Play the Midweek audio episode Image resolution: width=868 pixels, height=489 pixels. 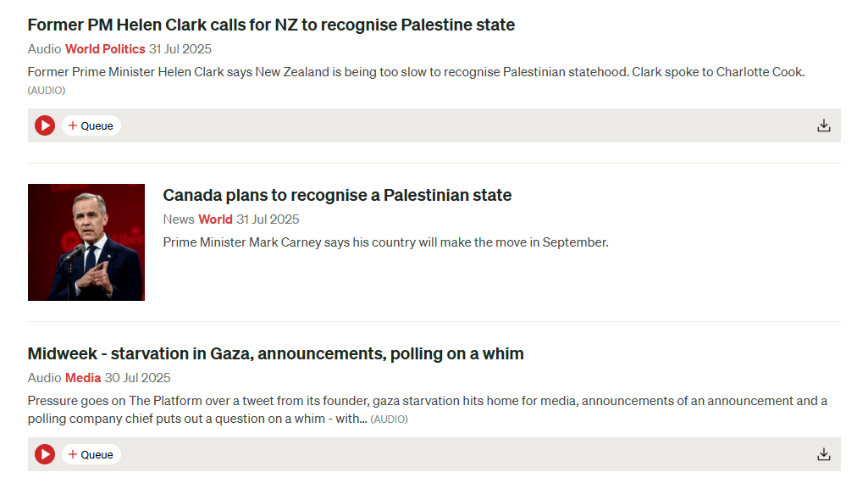pyautogui.click(x=45, y=454)
